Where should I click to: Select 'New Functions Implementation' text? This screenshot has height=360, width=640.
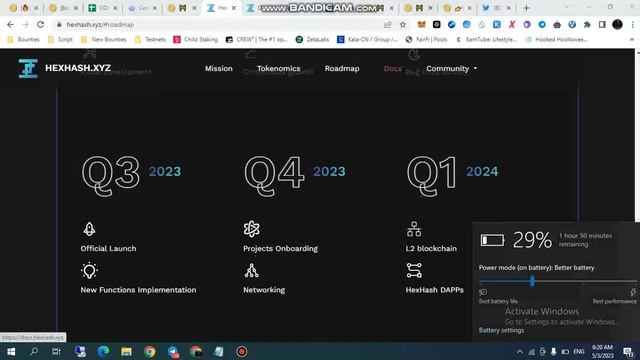click(138, 290)
